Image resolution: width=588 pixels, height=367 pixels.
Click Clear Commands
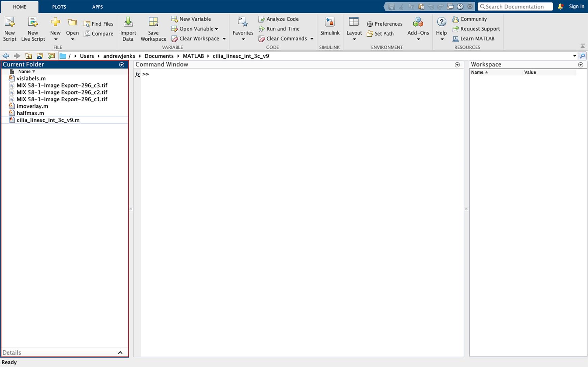pos(283,38)
